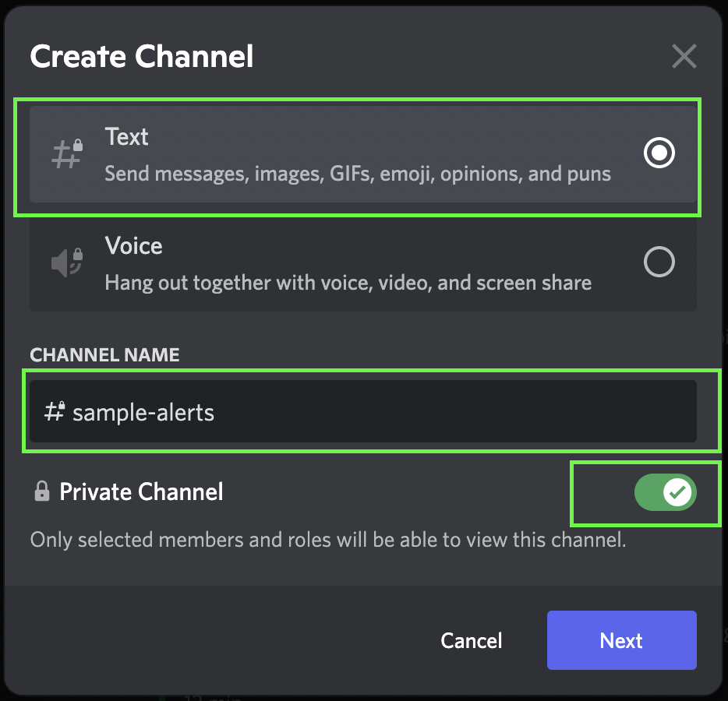The width and height of the screenshot is (728, 701).
Task: Disable the Private Channel toggle switch
Action: point(665,492)
